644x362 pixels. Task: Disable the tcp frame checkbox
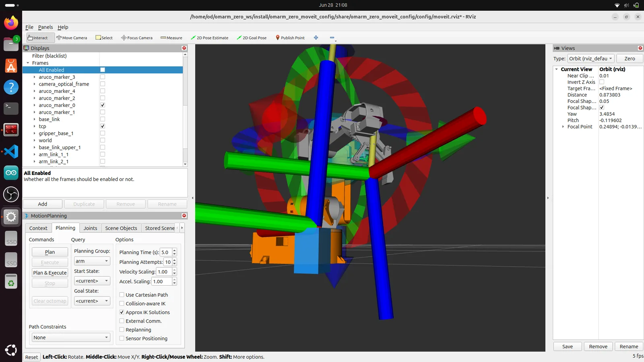click(103, 126)
